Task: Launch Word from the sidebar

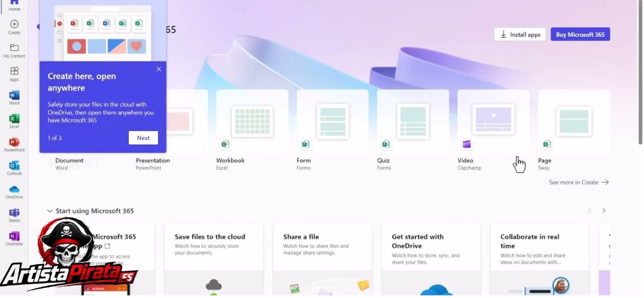Action: (14, 98)
